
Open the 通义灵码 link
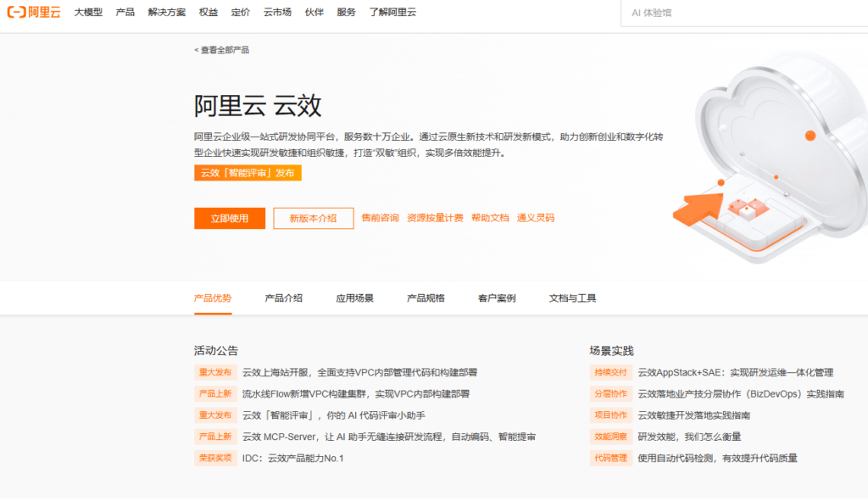tap(536, 218)
